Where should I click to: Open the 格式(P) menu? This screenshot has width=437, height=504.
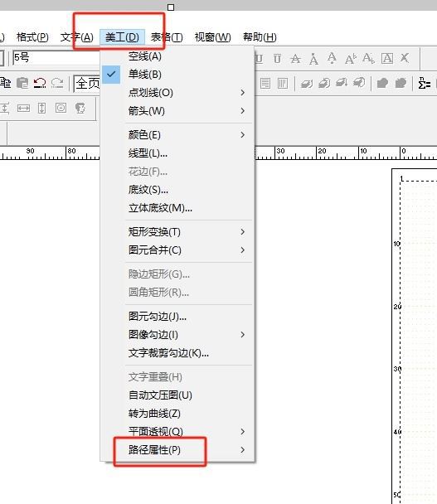[32, 37]
